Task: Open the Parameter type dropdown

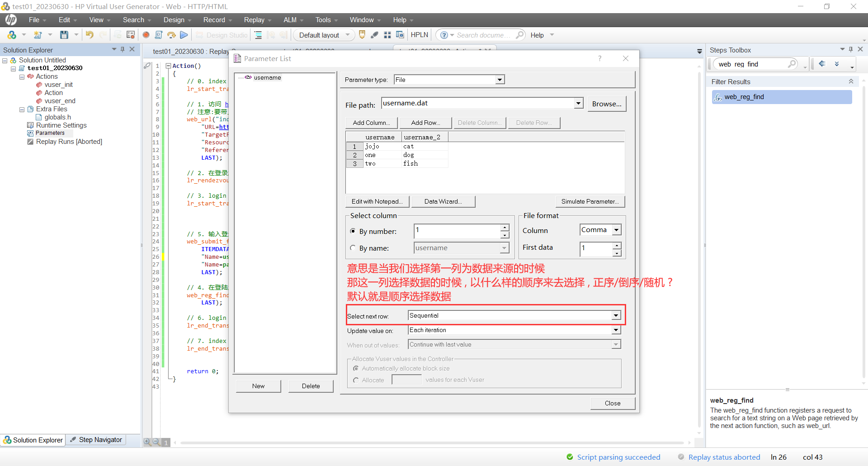Action: 500,80
